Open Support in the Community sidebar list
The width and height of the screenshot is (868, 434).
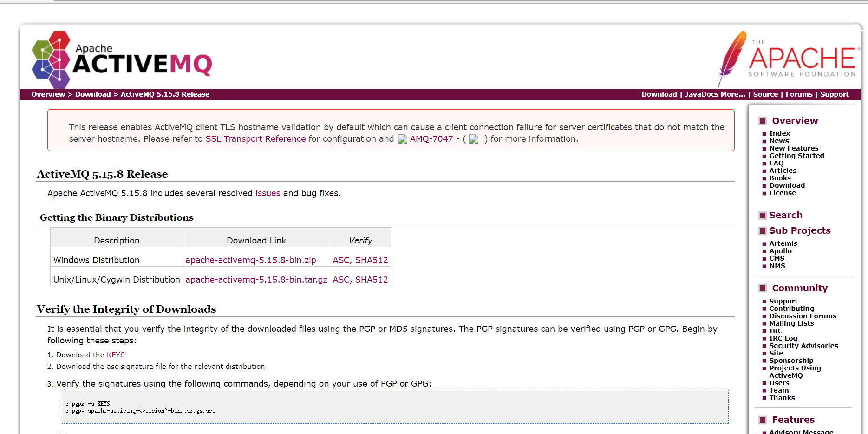coord(783,301)
